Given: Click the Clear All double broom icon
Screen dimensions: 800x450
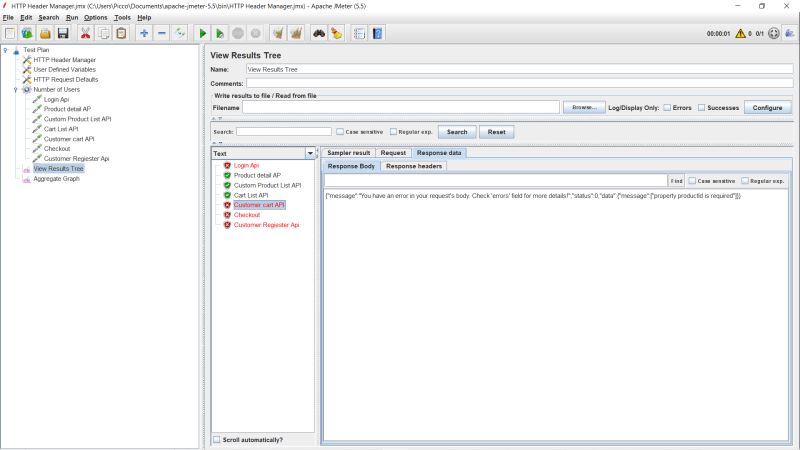Looking at the screenshot, I should pos(296,34).
